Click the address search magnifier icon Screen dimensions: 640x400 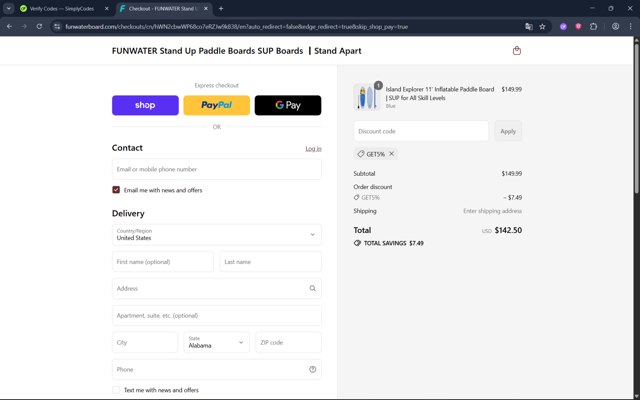pyautogui.click(x=313, y=288)
